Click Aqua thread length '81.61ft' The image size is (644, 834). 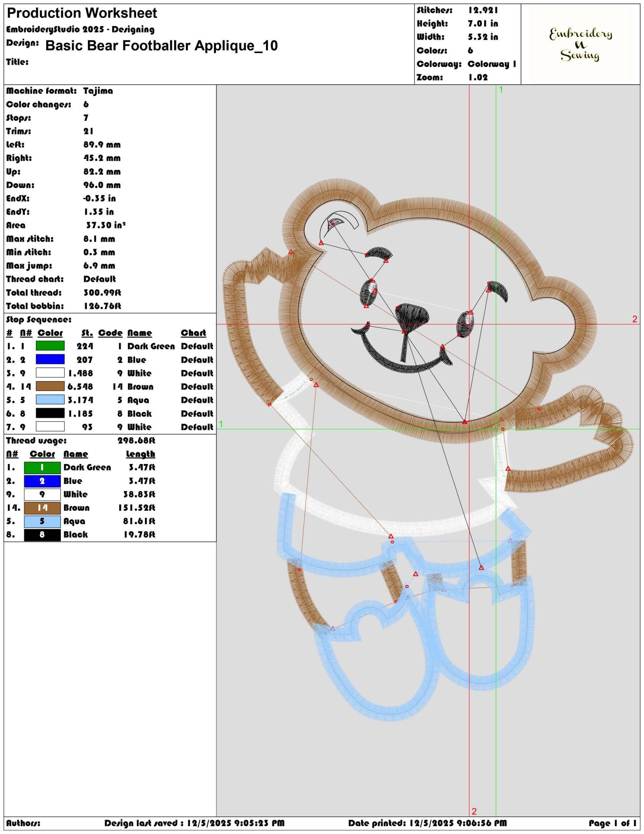139,521
